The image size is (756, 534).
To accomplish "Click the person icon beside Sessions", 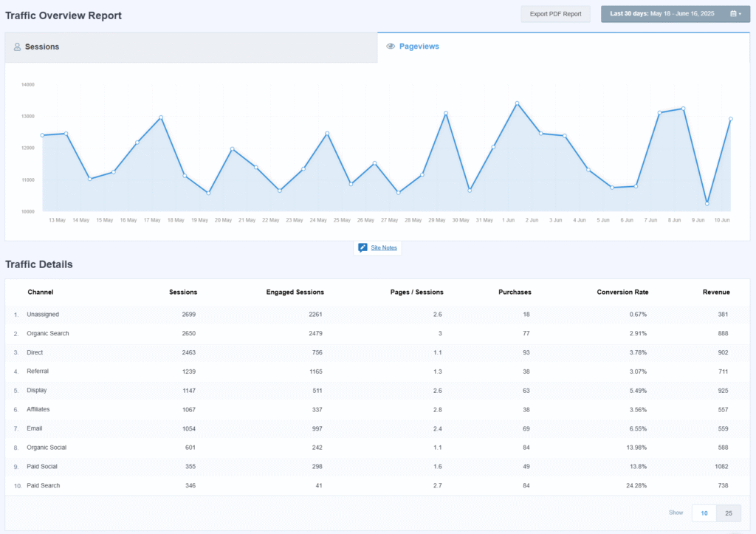I will [17, 47].
